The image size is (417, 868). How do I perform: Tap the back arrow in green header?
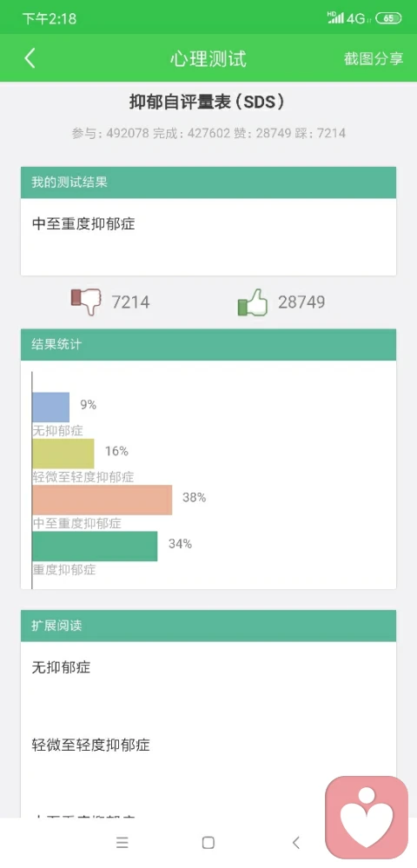30,58
